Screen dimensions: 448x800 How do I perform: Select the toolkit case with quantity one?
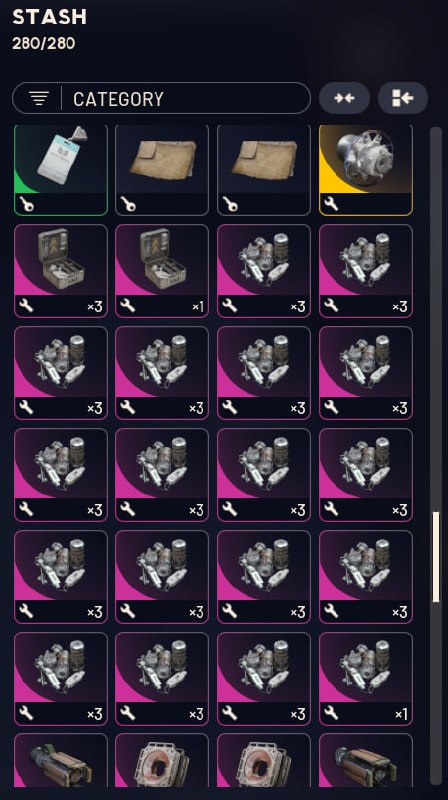(162, 271)
